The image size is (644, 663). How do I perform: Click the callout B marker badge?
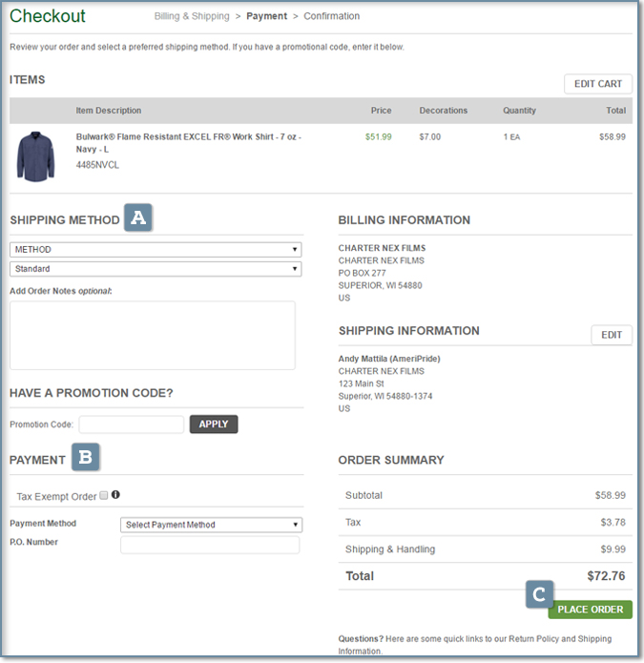tap(85, 458)
